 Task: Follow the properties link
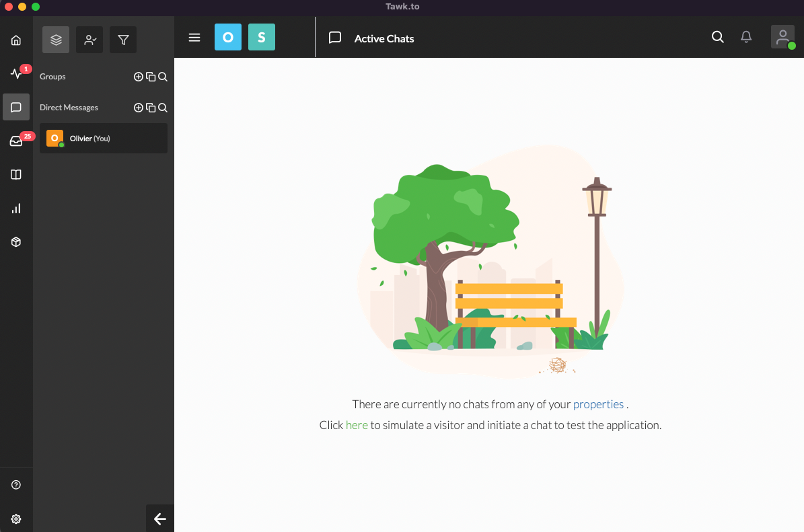[598, 404]
